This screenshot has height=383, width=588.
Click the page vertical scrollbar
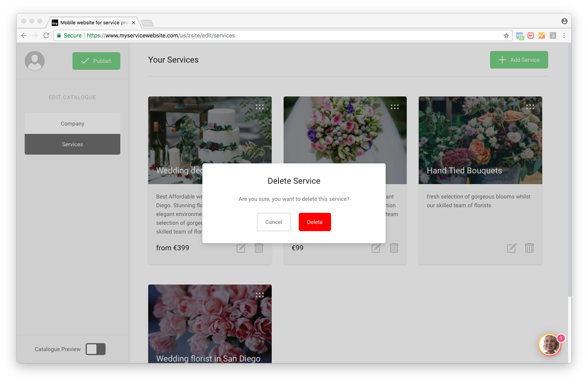[570, 170]
